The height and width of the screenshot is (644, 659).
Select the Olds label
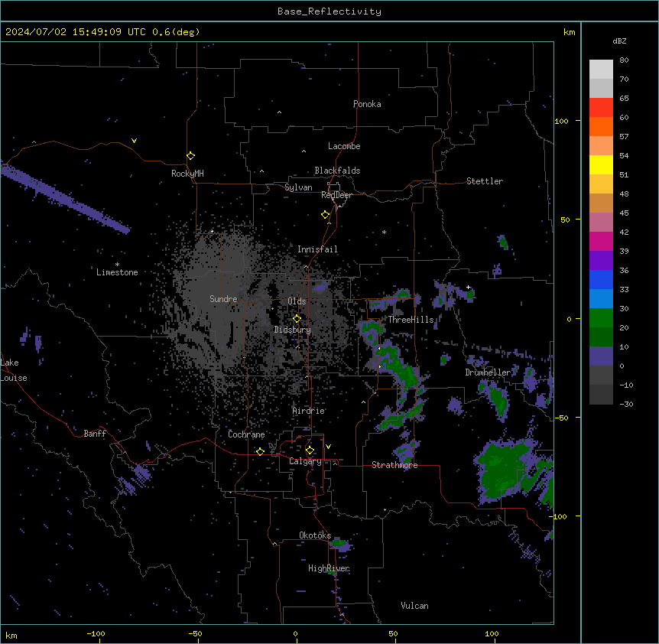(297, 301)
